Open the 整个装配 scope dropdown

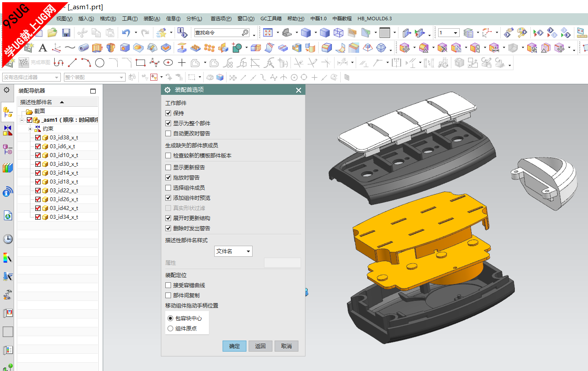tap(95, 77)
